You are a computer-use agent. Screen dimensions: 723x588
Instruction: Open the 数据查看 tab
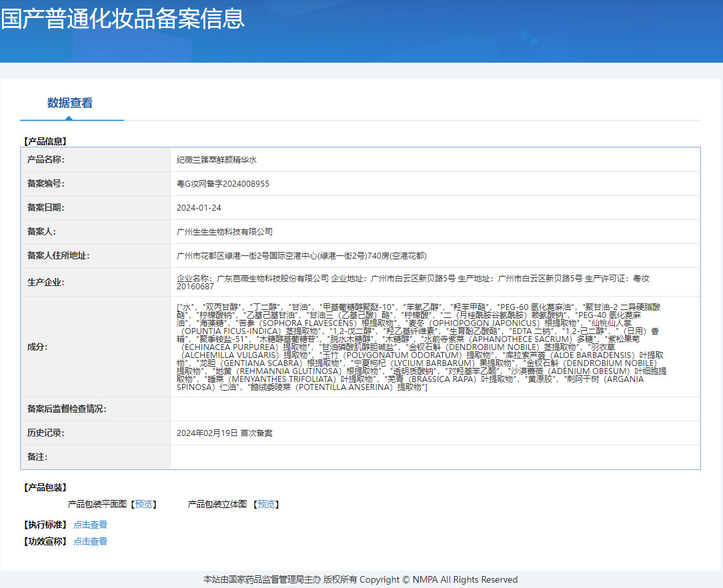pos(70,103)
